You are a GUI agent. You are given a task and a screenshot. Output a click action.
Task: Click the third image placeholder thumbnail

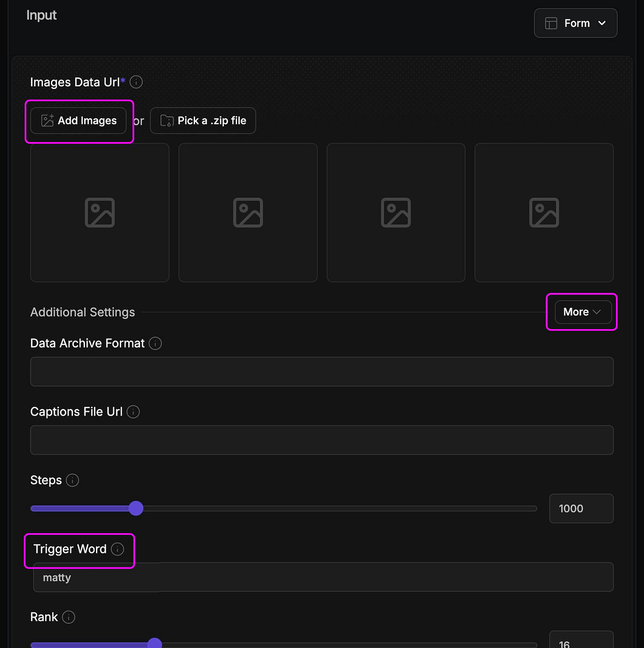pos(396,212)
